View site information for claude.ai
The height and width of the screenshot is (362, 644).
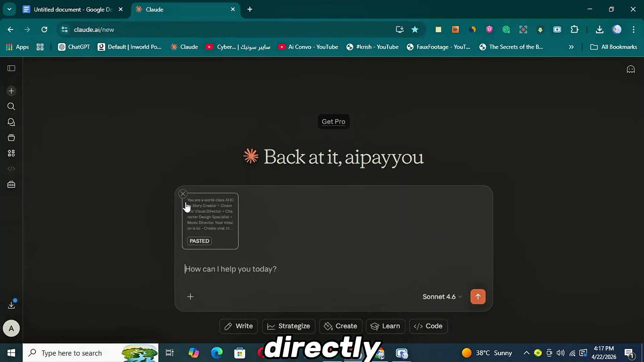tap(65, 30)
